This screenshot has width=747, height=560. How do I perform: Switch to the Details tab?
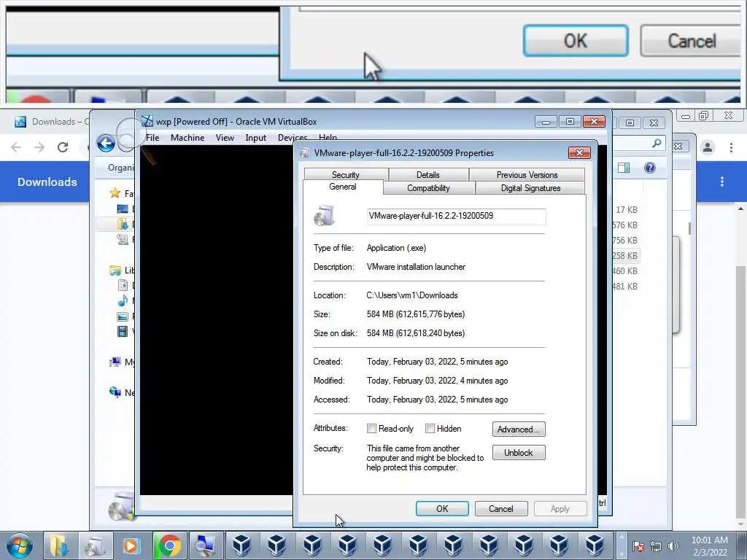click(427, 175)
